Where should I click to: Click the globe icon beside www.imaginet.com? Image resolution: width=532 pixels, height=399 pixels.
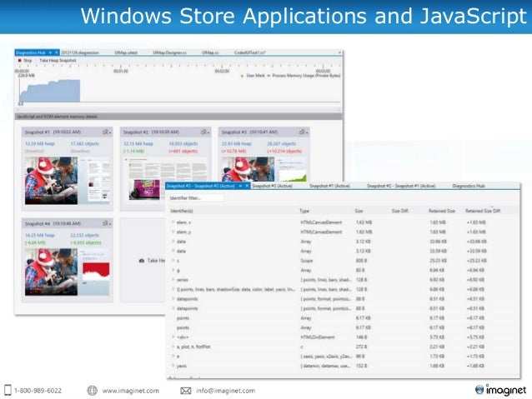[x=92, y=391]
